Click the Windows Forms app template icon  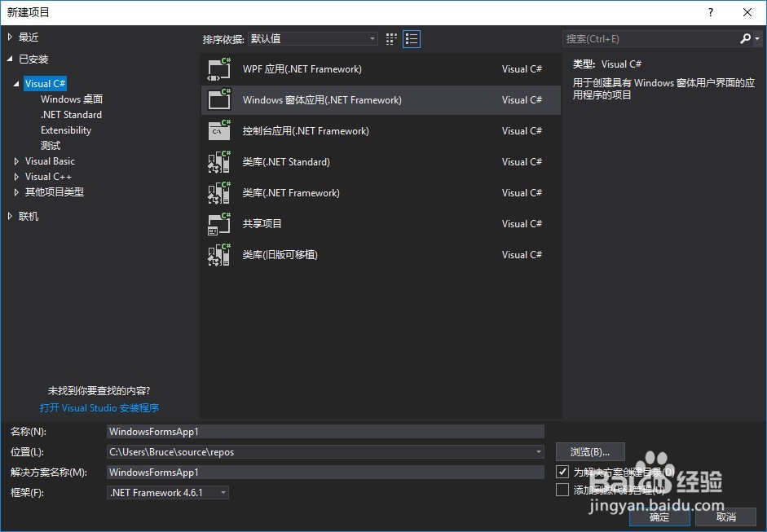coord(218,99)
